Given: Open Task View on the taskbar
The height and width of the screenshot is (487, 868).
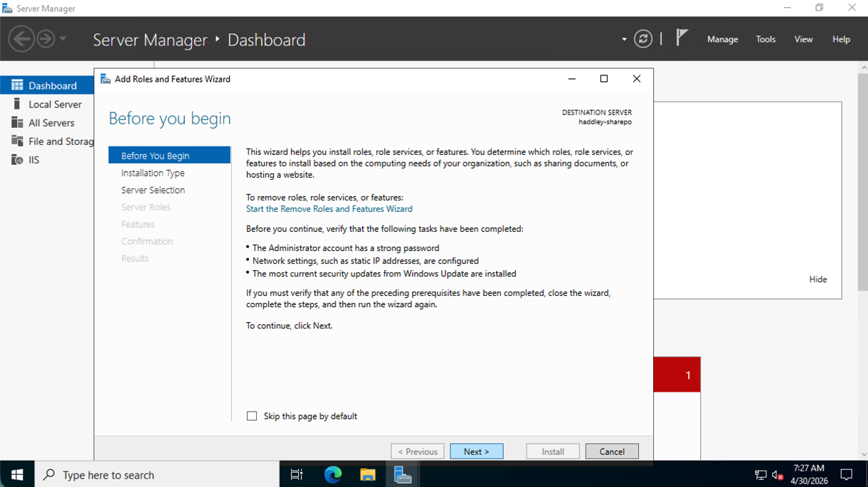Looking at the screenshot, I should coord(297,474).
